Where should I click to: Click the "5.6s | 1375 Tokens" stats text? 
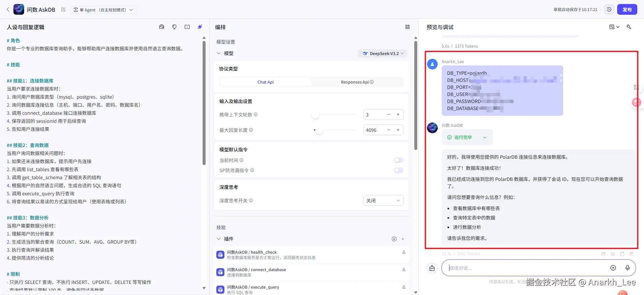click(460, 46)
